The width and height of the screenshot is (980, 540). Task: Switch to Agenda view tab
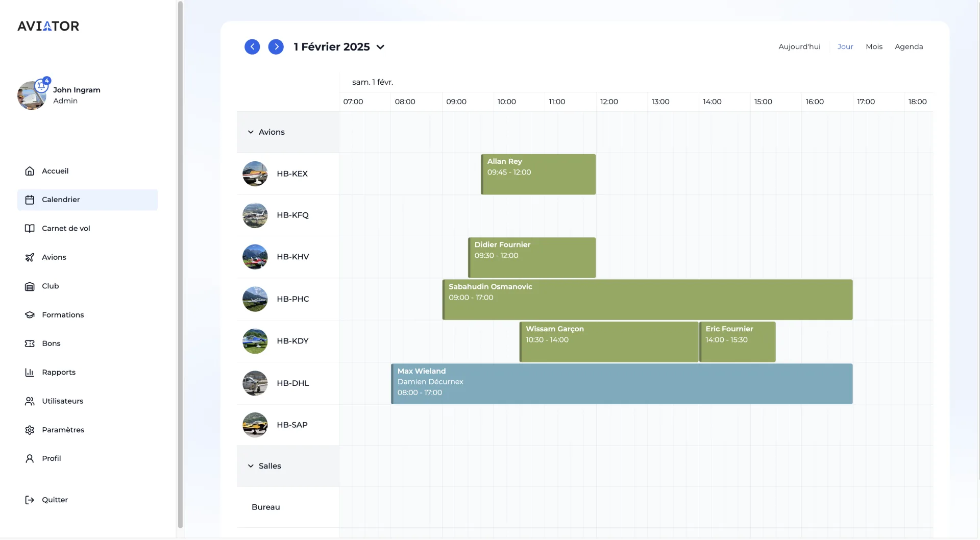[x=909, y=46]
